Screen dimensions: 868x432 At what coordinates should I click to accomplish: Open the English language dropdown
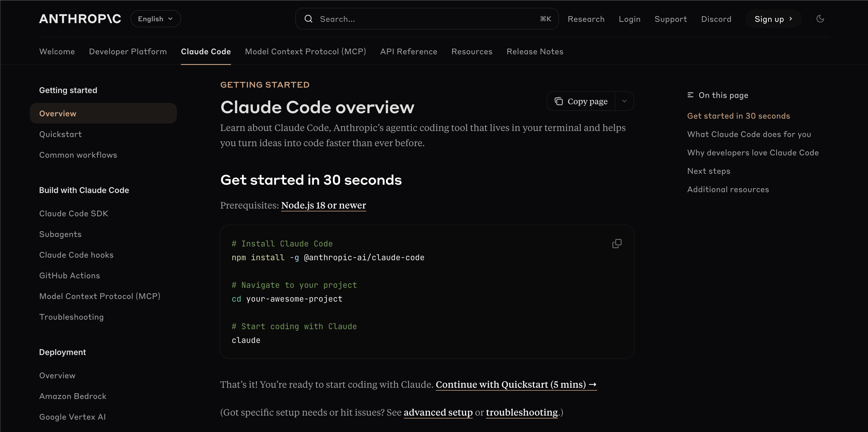point(155,19)
